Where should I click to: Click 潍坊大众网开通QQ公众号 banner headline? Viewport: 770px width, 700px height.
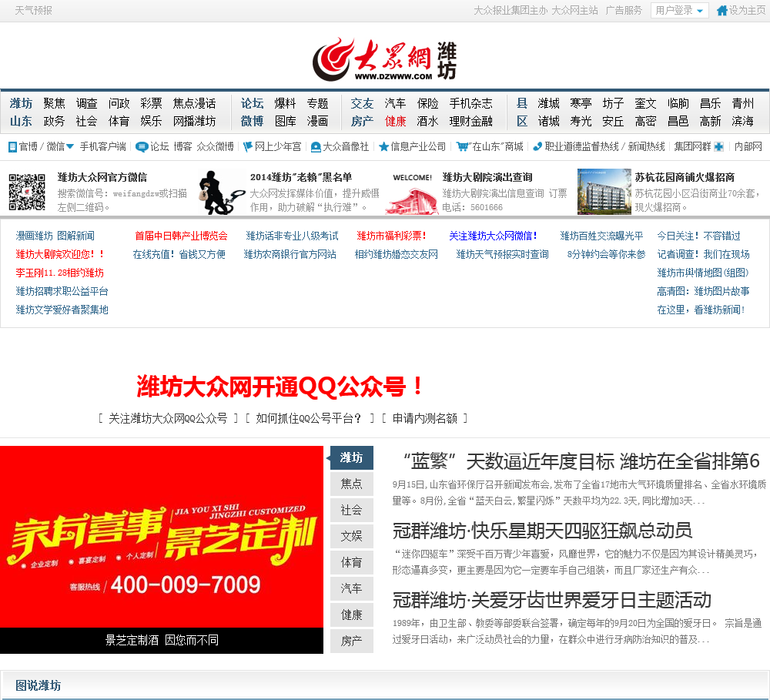tap(280, 387)
